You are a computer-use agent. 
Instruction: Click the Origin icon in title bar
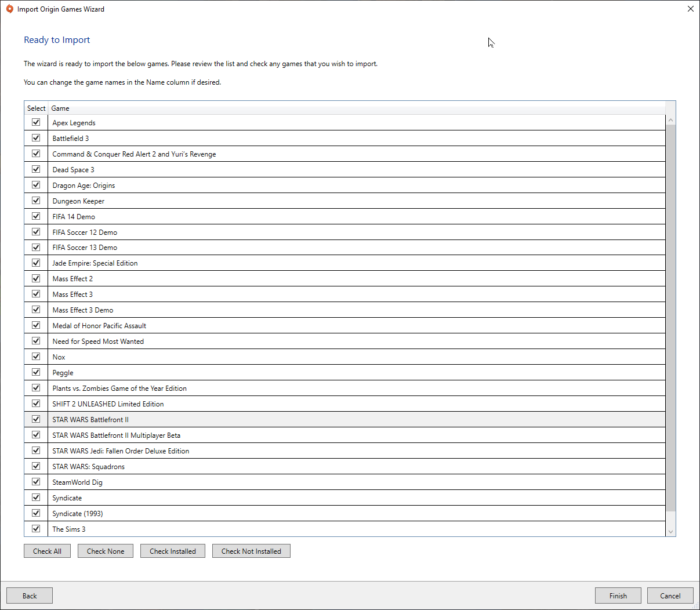click(9, 9)
